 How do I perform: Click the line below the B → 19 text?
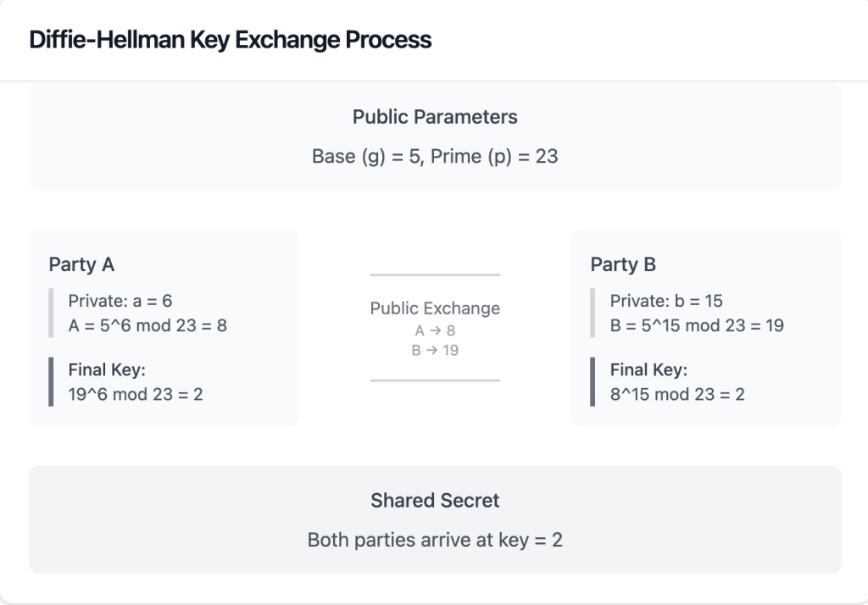pos(435,380)
